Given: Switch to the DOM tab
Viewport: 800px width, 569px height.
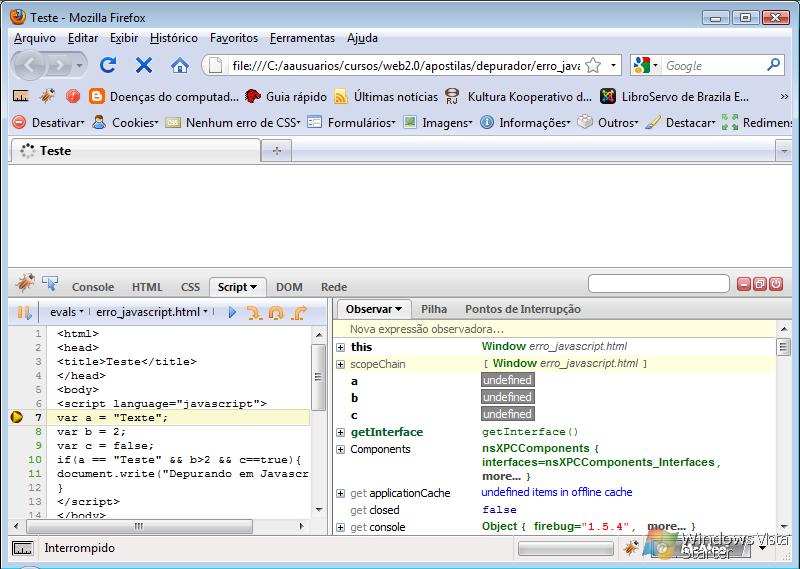Looking at the screenshot, I should click(289, 287).
